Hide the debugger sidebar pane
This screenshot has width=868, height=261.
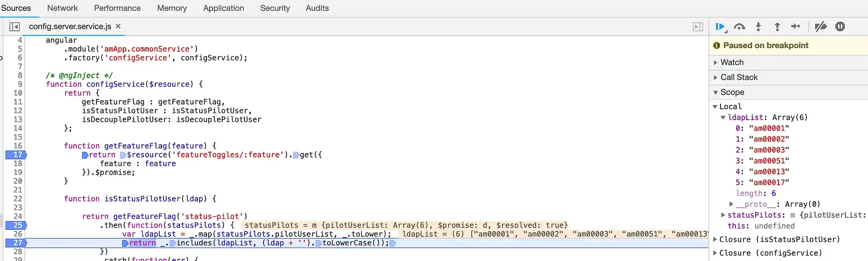[697, 27]
